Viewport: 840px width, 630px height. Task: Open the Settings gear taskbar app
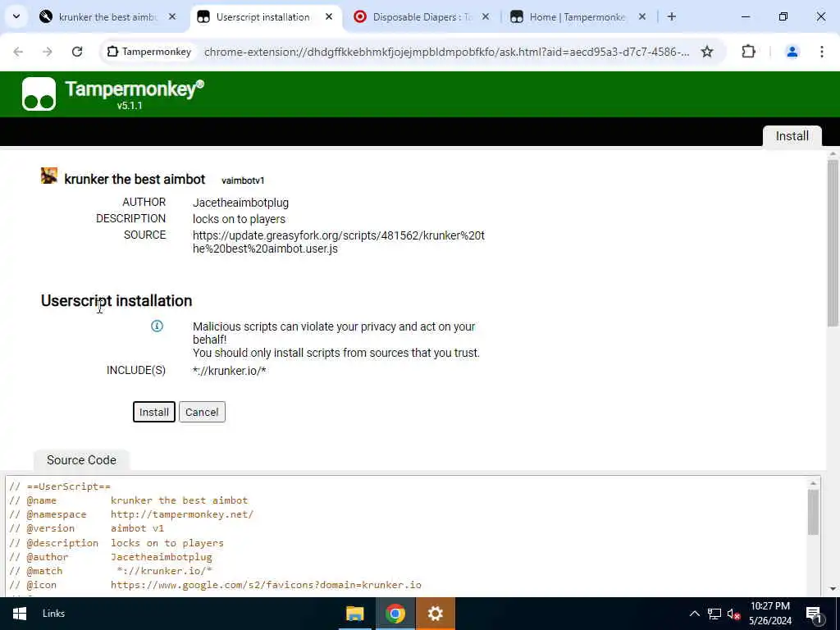coord(435,614)
